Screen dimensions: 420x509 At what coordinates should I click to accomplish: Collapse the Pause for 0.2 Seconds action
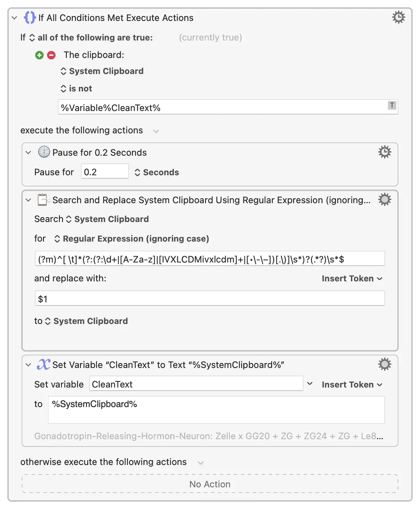coord(29,153)
